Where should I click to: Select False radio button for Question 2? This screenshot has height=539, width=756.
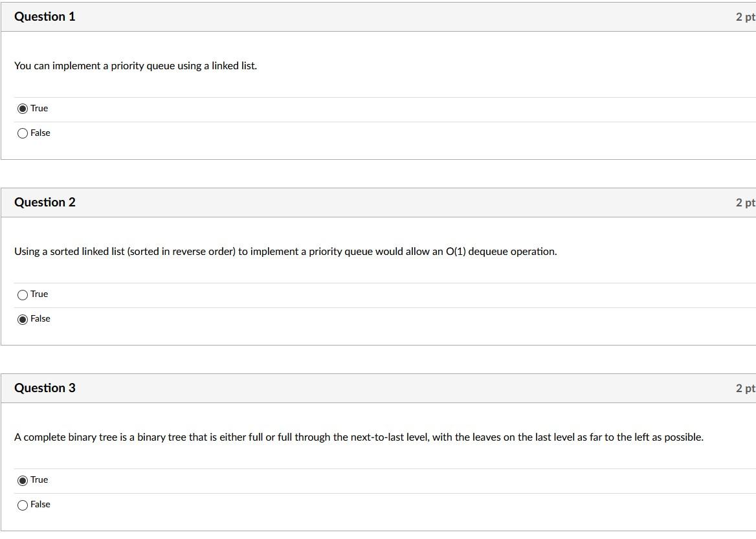(22, 320)
